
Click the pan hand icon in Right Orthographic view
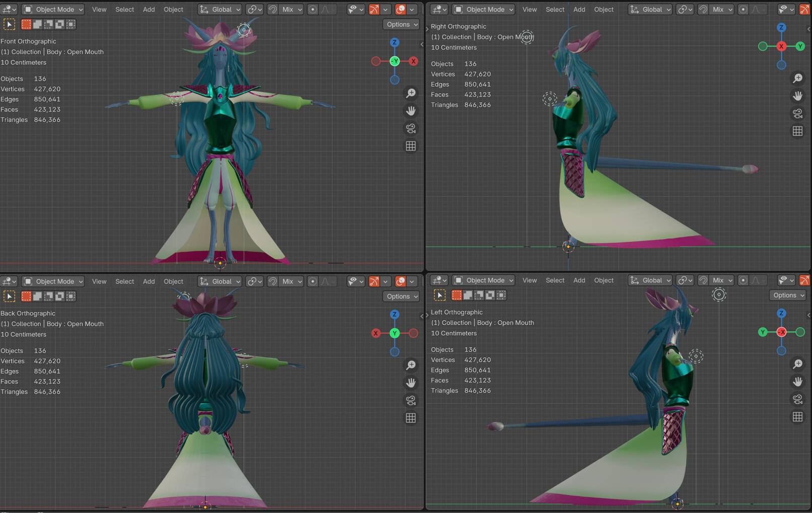pos(797,96)
